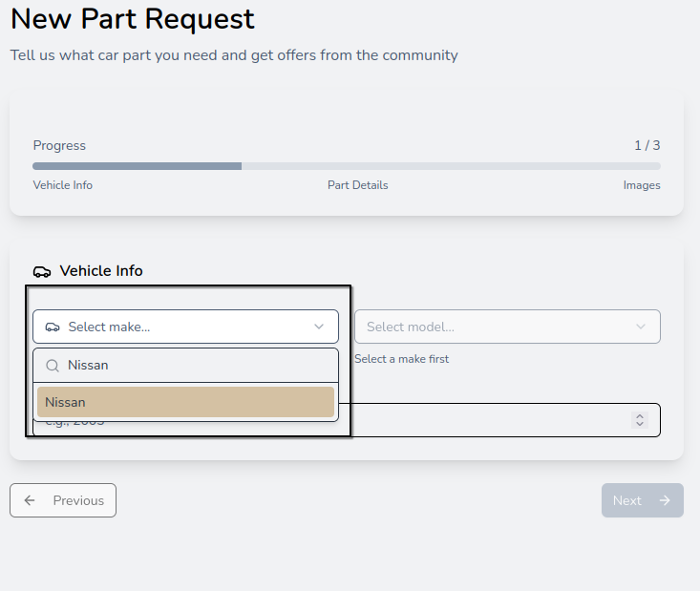Screen dimensions: 700x591
Task: Click the 'New Part Request' heading
Action: tap(133, 19)
